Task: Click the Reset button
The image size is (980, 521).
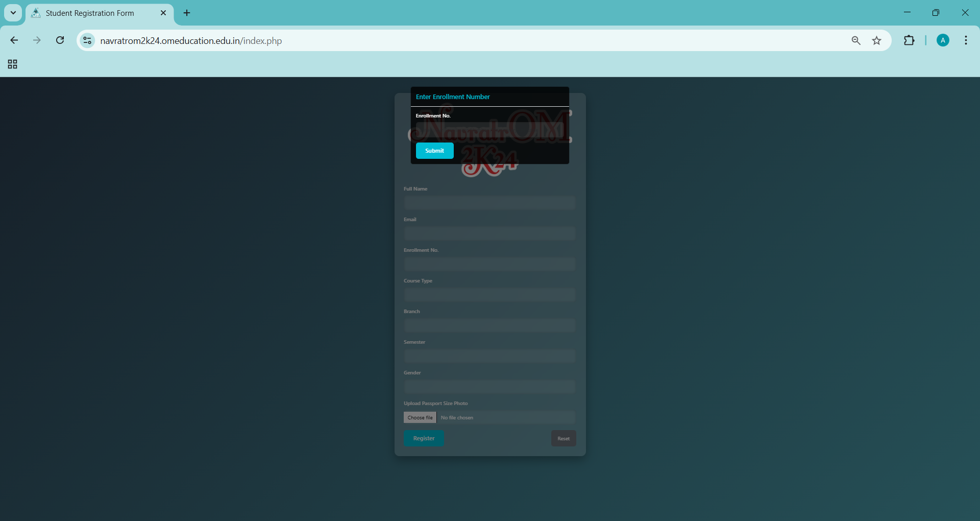Action: click(563, 438)
